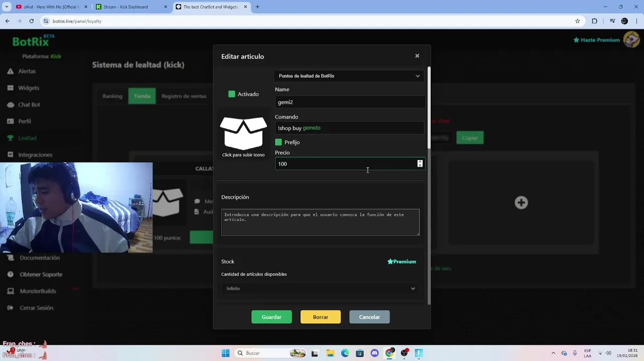Open the Puntos de lealtad de BotRix dropdown

coord(349,76)
